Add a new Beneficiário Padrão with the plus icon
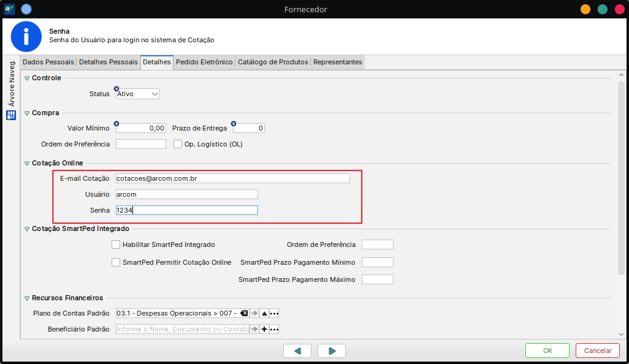This screenshot has height=364, width=629. [264, 329]
